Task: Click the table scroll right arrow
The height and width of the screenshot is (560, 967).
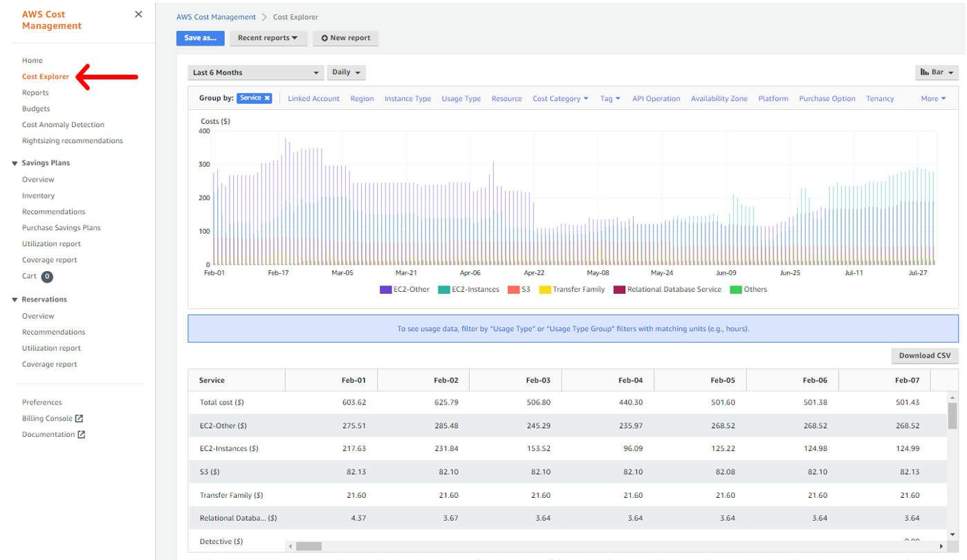Action: click(x=941, y=546)
